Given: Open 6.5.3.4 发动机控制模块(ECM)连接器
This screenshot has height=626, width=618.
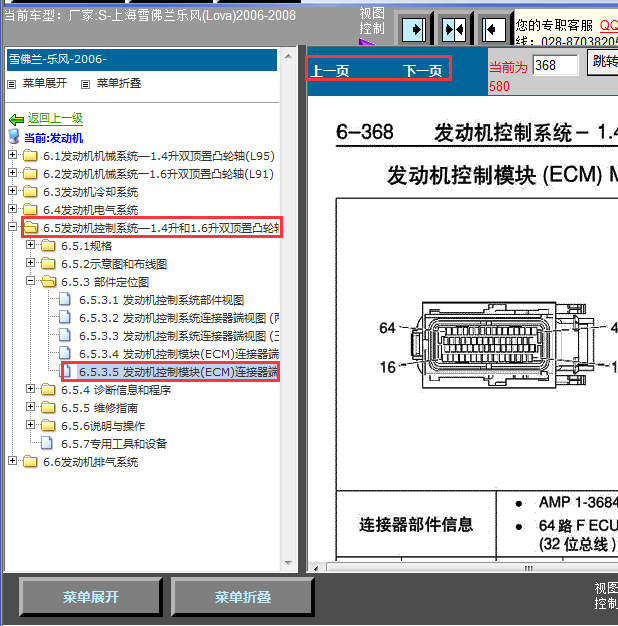Looking at the screenshot, I should 179,354.
